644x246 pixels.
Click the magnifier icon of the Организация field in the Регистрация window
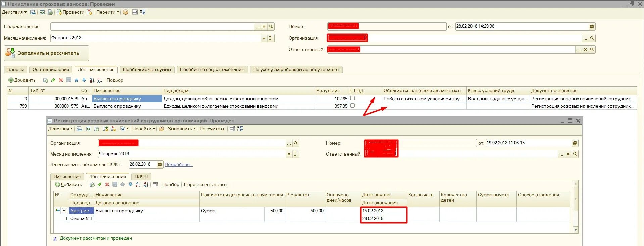[296, 143]
